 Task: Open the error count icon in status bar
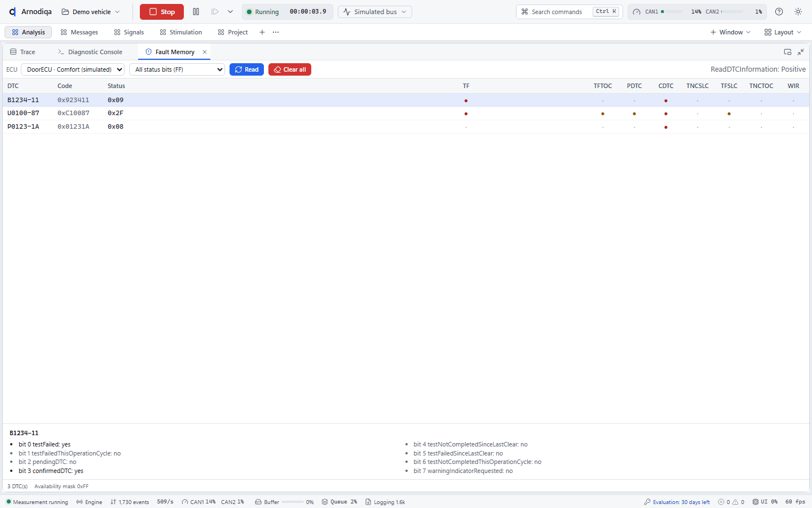[721, 502]
